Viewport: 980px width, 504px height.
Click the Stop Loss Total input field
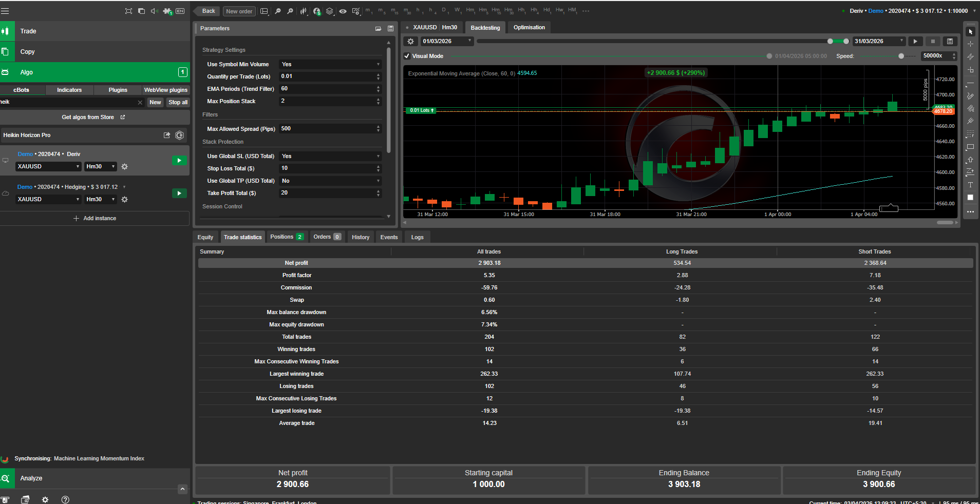click(x=329, y=168)
